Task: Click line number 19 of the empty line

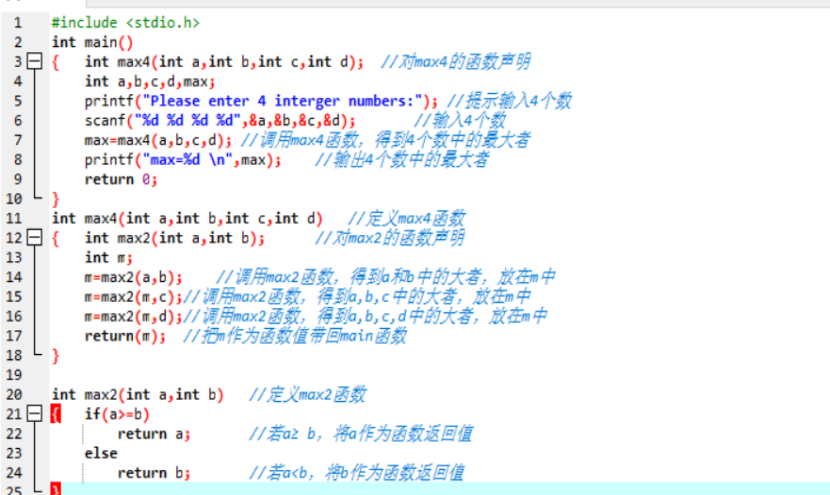Action: point(14,375)
